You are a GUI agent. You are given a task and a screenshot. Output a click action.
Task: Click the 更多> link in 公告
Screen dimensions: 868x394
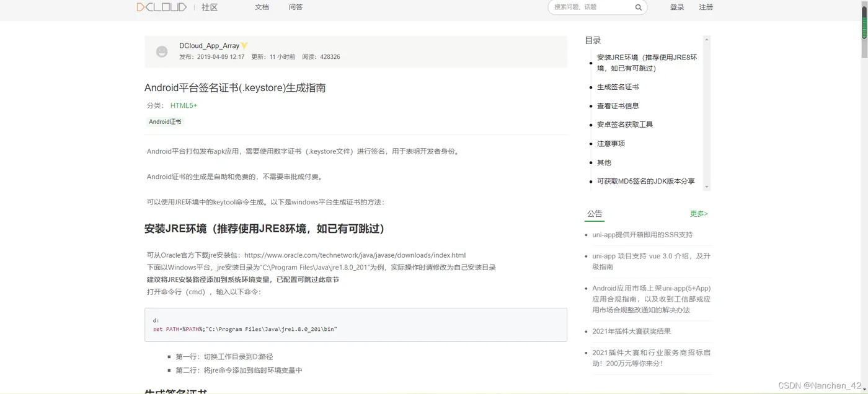click(x=699, y=214)
